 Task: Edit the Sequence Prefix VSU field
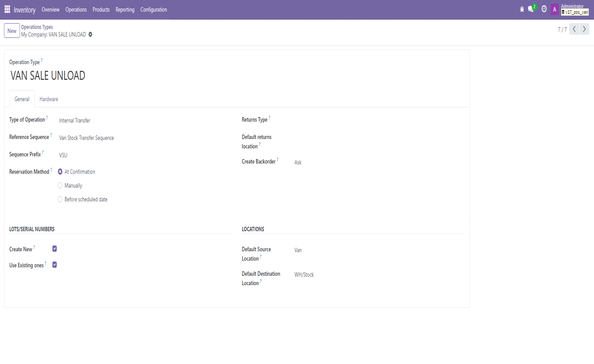tap(145, 155)
